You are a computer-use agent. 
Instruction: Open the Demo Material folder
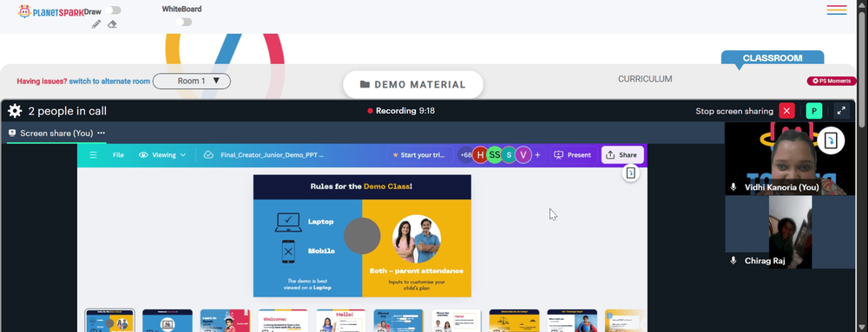413,85
